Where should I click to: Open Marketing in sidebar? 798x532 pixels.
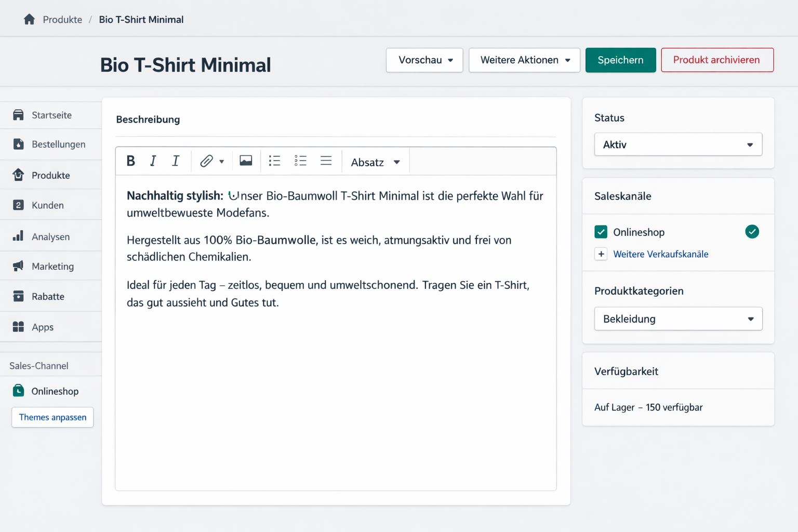(x=51, y=266)
